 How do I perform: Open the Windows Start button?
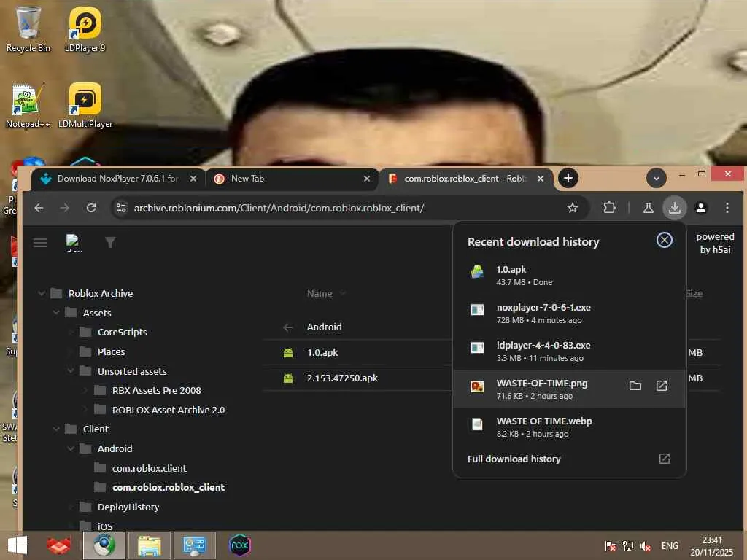coord(18,545)
